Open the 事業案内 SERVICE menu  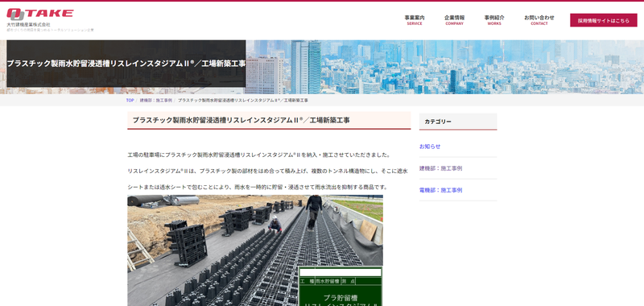point(415,20)
